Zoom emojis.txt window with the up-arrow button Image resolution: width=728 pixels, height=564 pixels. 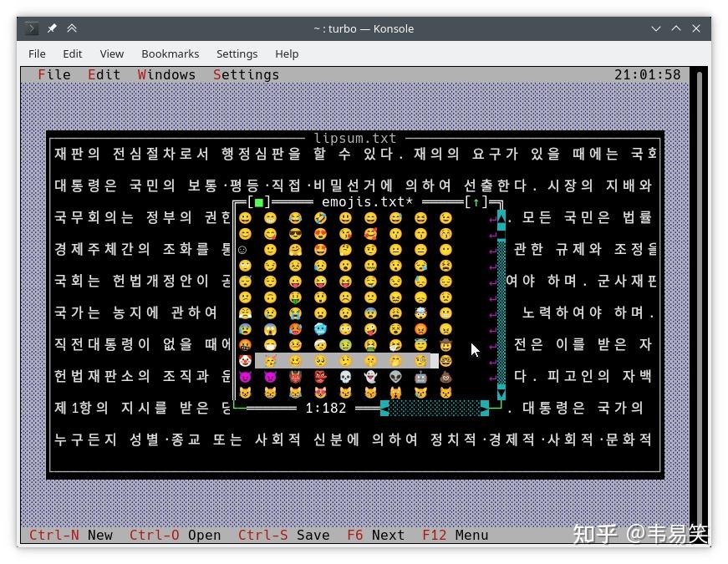(x=476, y=202)
